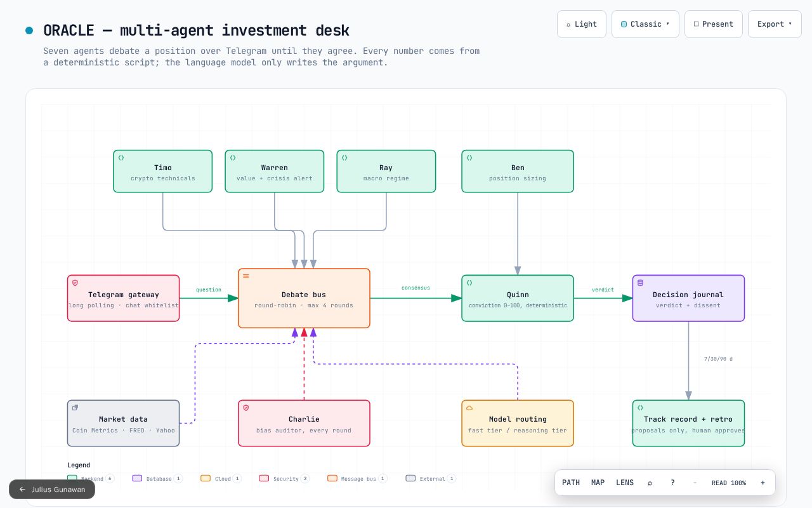Click the 'Coin Metrics · FRED · Yahoo' text
The image size is (812, 508).
(124, 431)
